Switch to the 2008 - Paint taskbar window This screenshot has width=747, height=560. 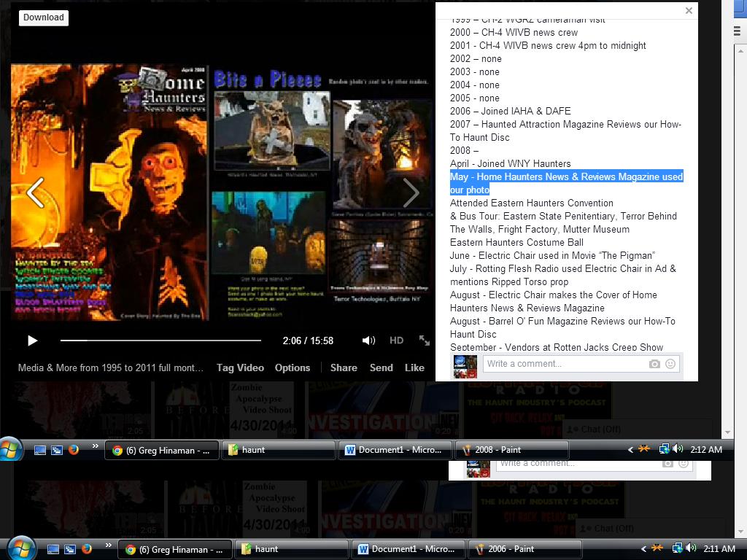pyautogui.click(x=512, y=450)
